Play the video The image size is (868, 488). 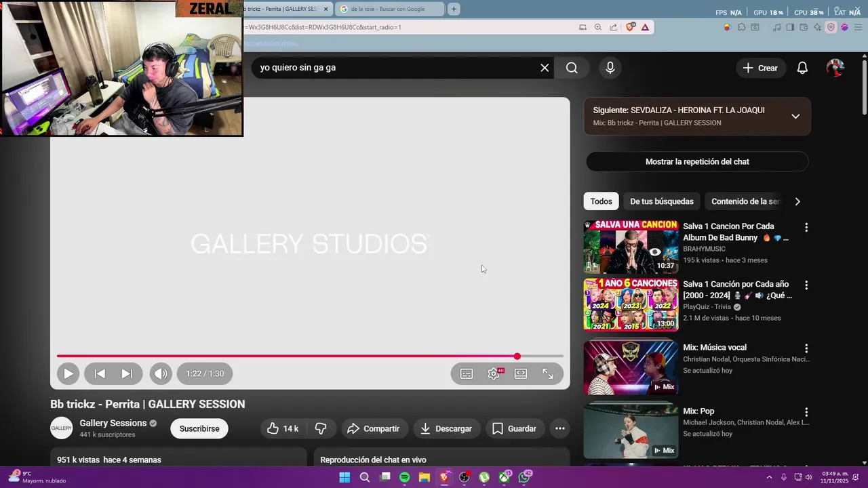pyautogui.click(x=68, y=373)
